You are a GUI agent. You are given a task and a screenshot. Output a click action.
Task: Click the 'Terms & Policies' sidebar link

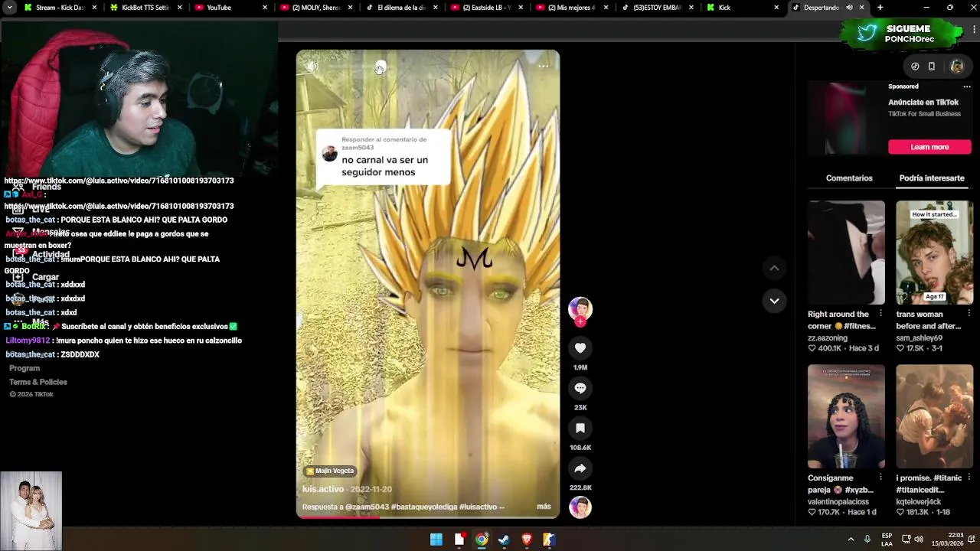point(38,382)
